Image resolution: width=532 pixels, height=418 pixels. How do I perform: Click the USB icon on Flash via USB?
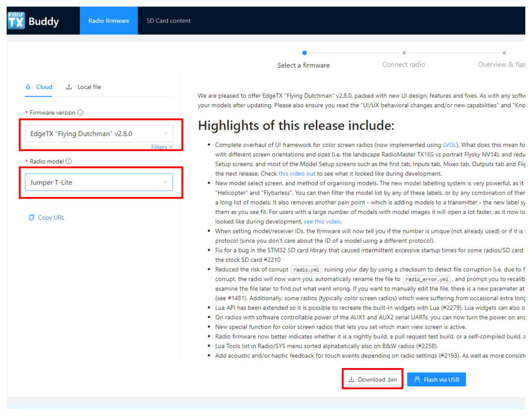(417, 379)
